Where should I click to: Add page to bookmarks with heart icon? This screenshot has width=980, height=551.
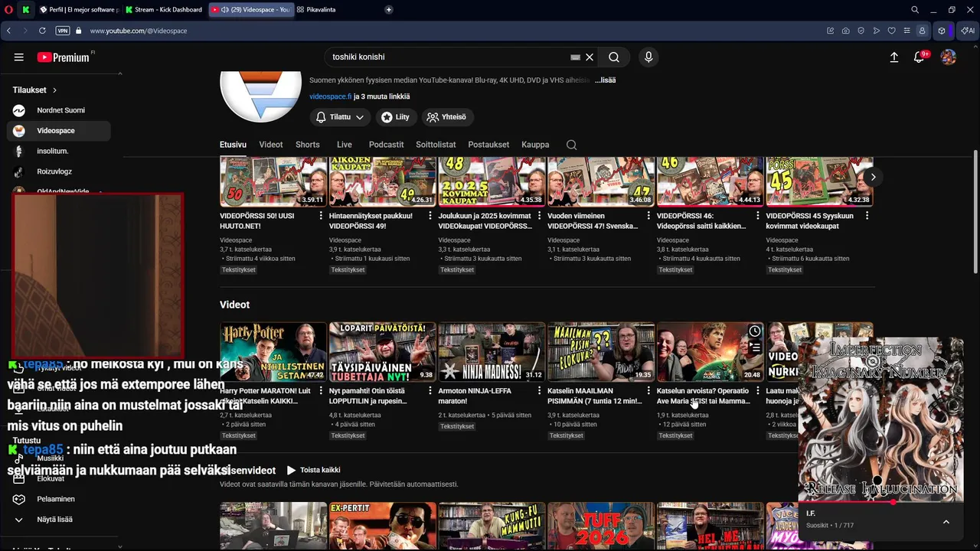891,31
